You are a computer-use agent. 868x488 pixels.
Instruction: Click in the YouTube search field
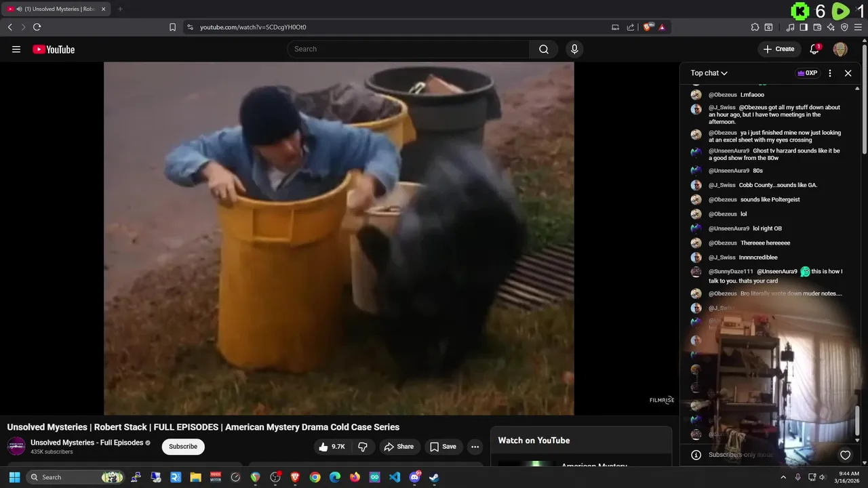click(x=408, y=49)
